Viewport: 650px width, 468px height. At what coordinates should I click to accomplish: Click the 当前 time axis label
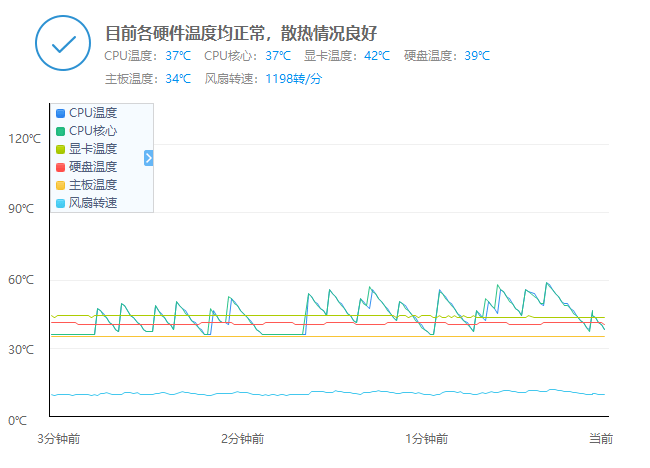pyautogui.click(x=600, y=438)
